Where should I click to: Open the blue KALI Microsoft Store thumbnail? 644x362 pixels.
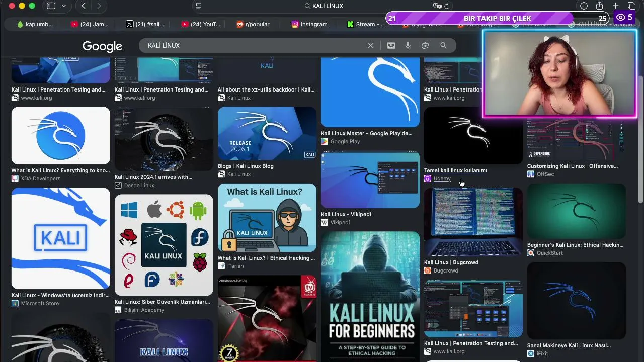[61, 238]
